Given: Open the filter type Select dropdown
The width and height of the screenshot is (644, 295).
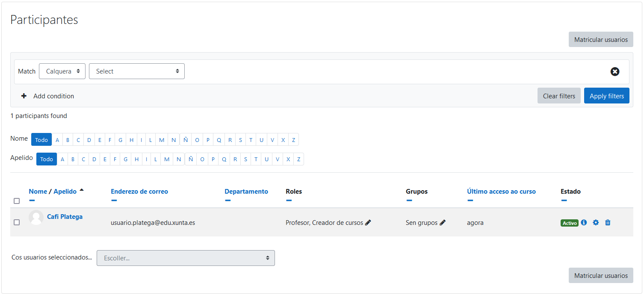Looking at the screenshot, I should coord(136,71).
